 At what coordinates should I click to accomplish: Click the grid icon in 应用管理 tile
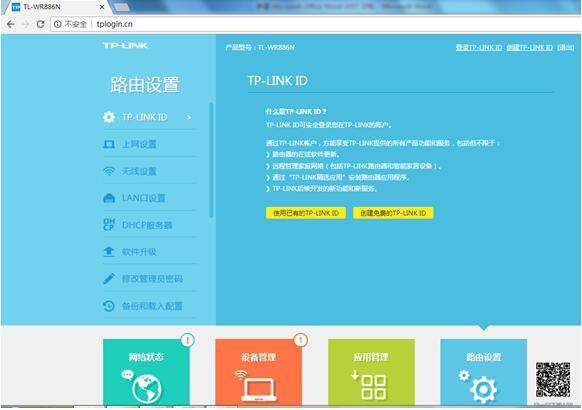point(373,387)
